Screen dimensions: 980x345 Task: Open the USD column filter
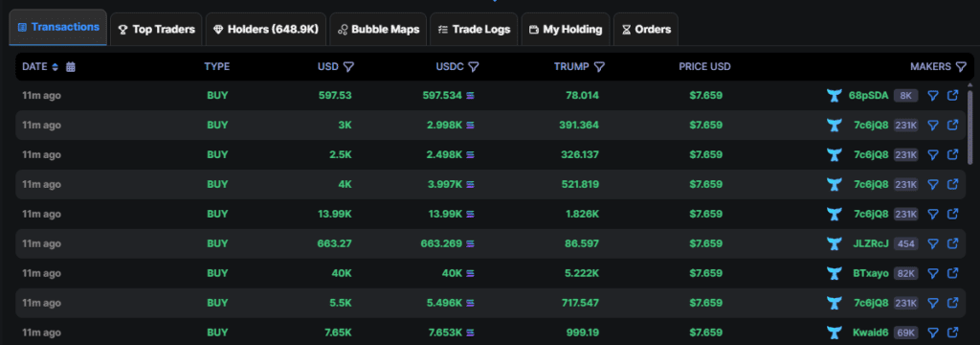tap(348, 67)
